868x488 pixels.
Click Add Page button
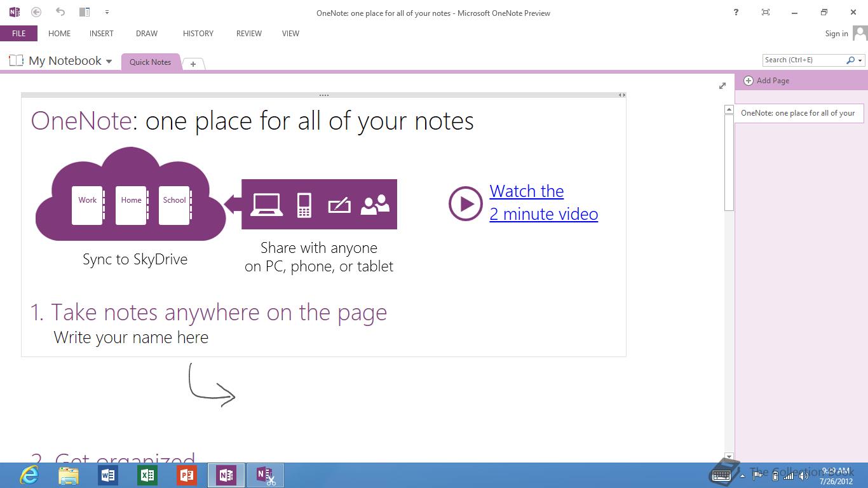766,81
